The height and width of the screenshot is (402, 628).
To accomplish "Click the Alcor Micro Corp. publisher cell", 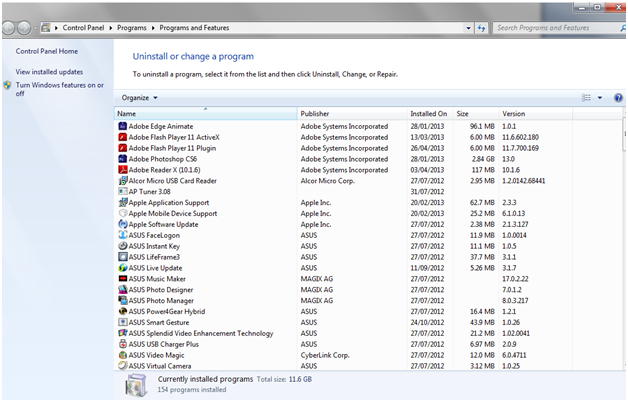I will coord(328,181).
